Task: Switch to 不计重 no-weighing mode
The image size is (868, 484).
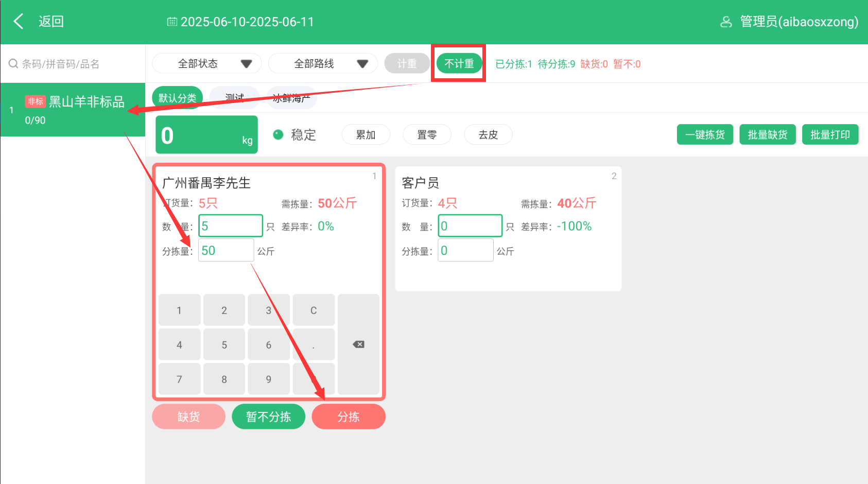Action: [x=459, y=63]
